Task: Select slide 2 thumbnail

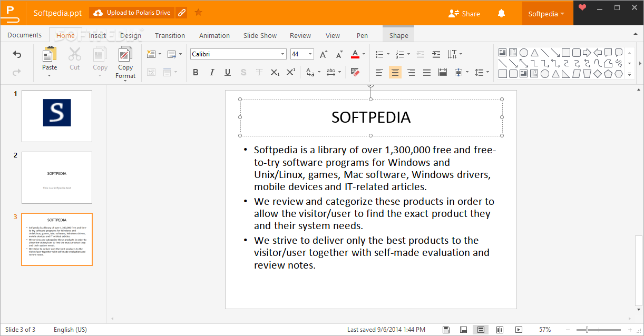Action: point(57,177)
